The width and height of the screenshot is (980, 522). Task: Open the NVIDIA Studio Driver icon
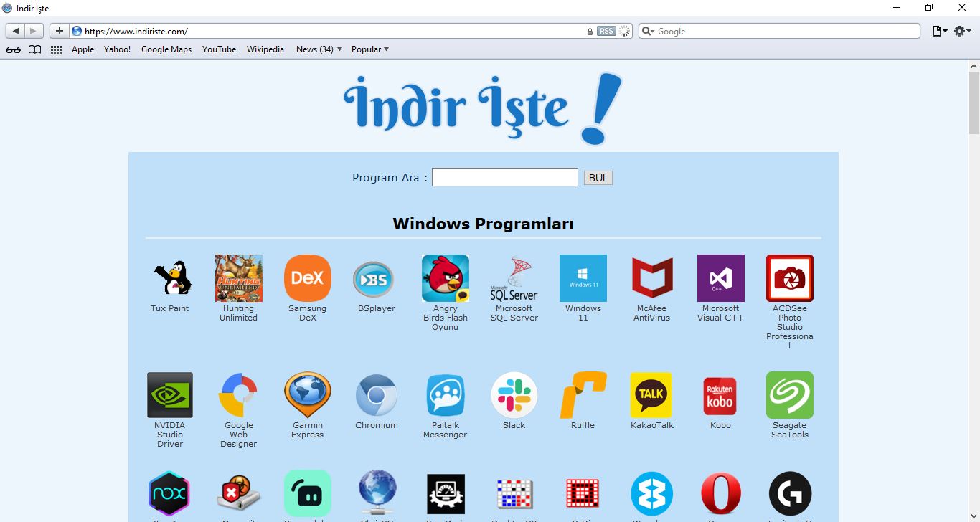pyautogui.click(x=170, y=395)
